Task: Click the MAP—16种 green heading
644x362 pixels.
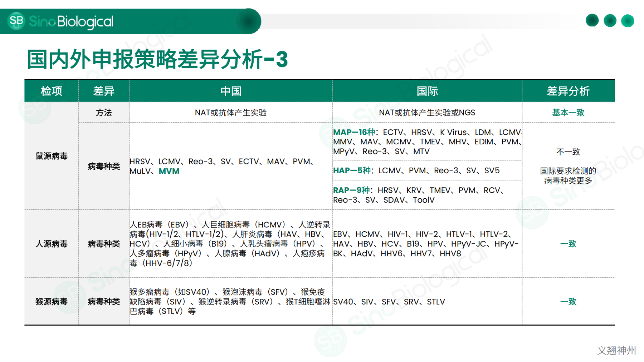Action: (354, 132)
